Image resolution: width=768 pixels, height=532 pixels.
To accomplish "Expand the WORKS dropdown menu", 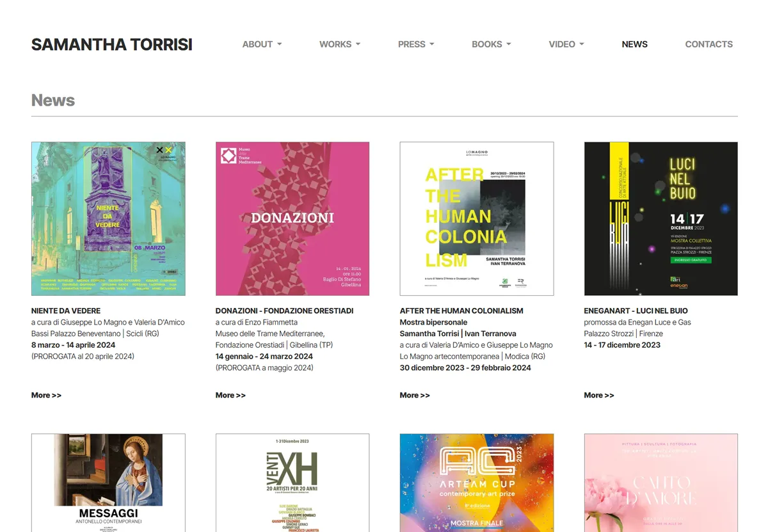I will (340, 44).
